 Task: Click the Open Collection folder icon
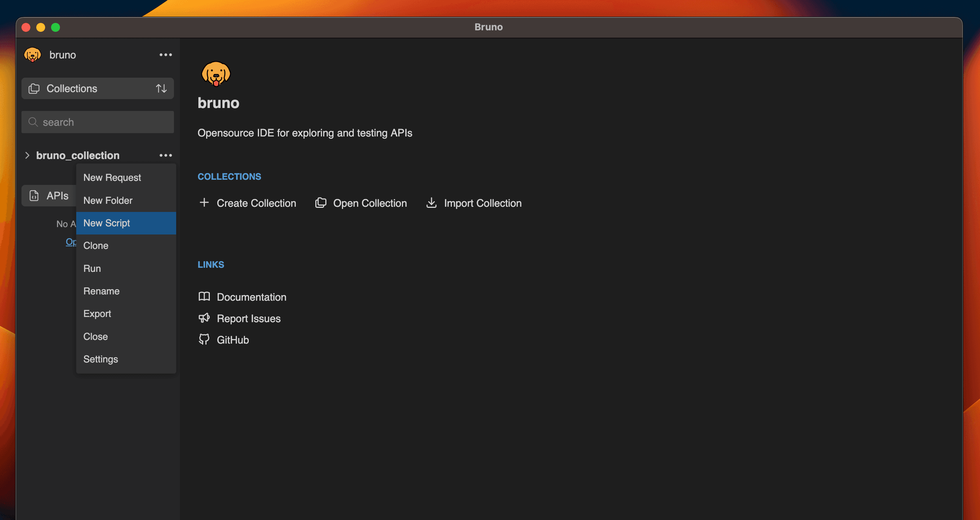click(321, 203)
